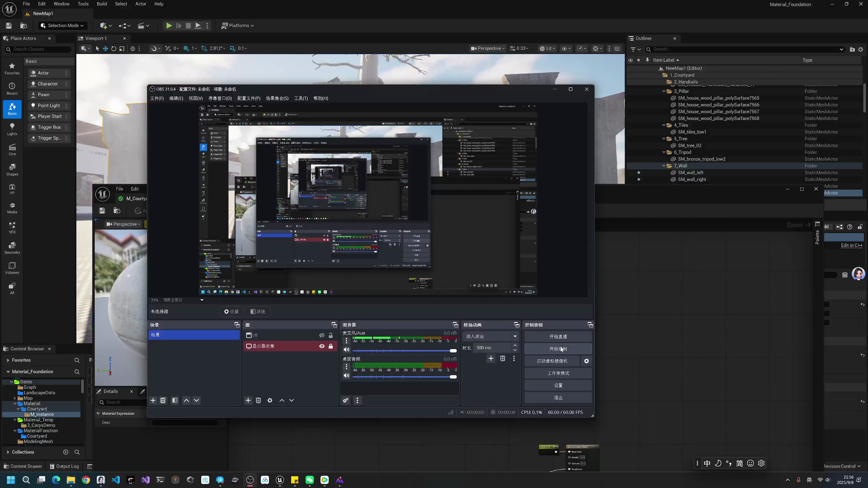Switch to the Output Log tab
The image size is (868, 488).
tap(64, 467)
